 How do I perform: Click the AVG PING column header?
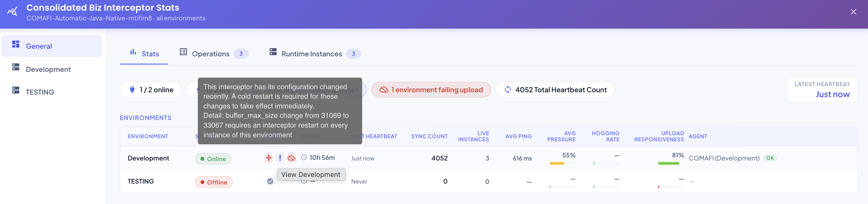(518, 136)
